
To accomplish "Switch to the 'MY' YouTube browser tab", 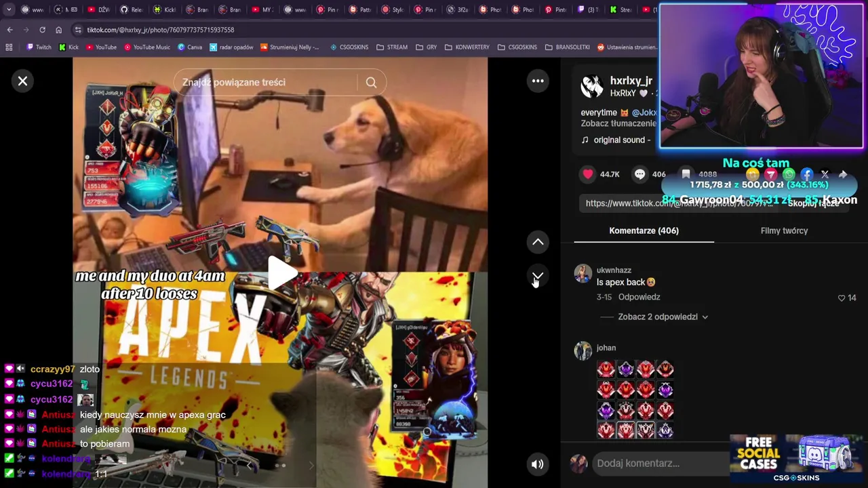I will (x=263, y=9).
